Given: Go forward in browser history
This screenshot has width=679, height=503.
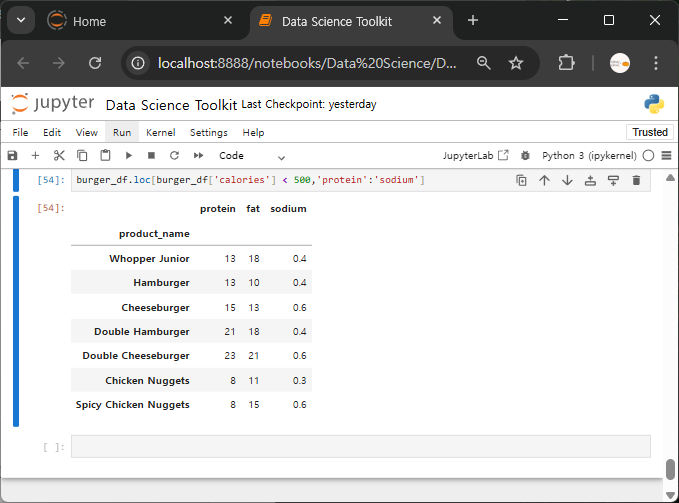Looking at the screenshot, I should pyautogui.click(x=58, y=63).
